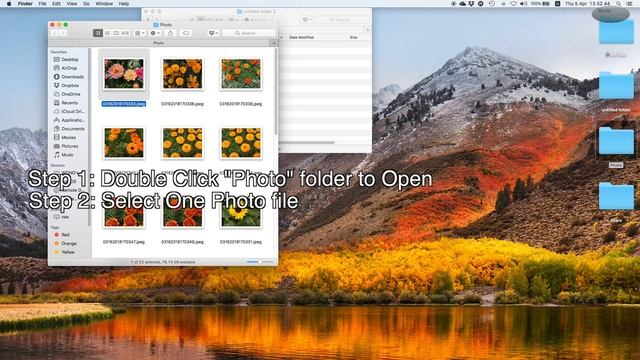Screen dimensions: 640x360
Task: Open the View menu
Action: pyautogui.click(x=72, y=4)
